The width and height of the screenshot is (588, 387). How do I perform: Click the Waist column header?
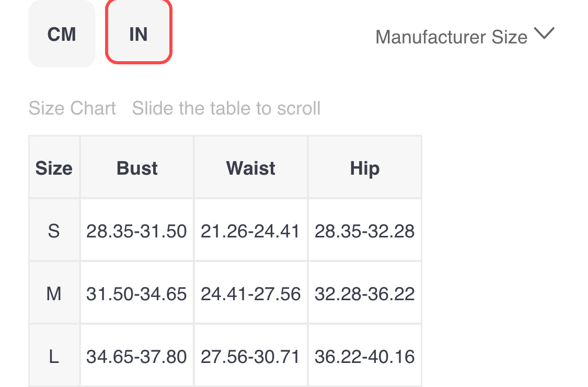point(250,168)
